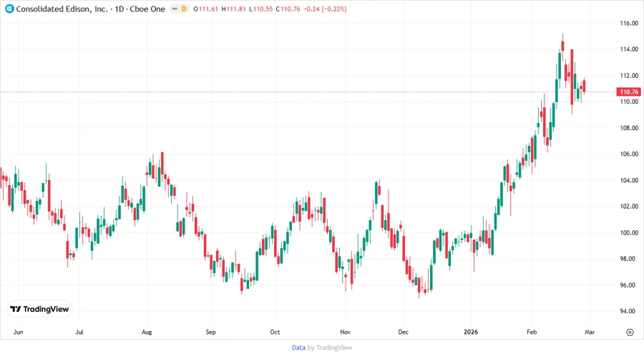Click the 112.00 price axis label
644x356 pixels.
tap(629, 76)
